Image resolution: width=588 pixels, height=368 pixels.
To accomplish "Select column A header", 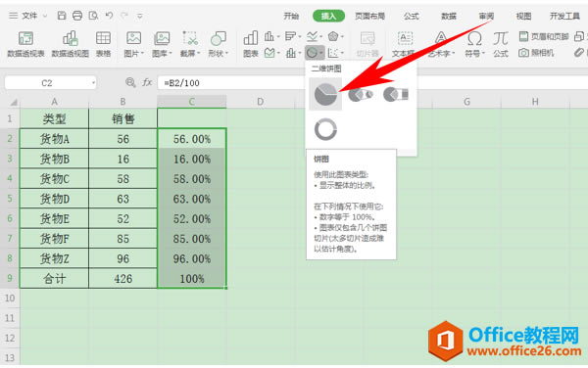I will pos(54,102).
